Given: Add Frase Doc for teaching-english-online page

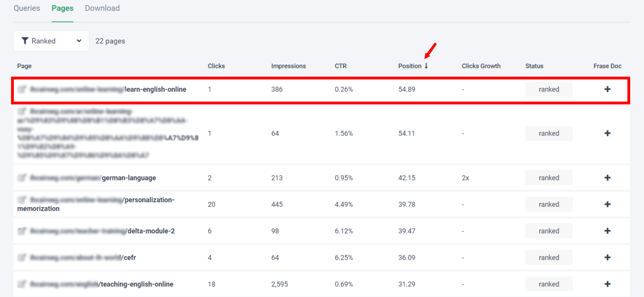Looking at the screenshot, I should (x=608, y=284).
